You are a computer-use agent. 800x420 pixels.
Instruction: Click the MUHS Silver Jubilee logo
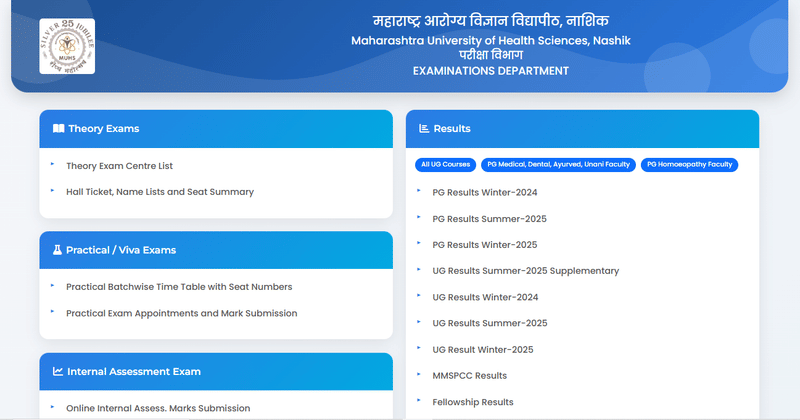click(69, 46)
